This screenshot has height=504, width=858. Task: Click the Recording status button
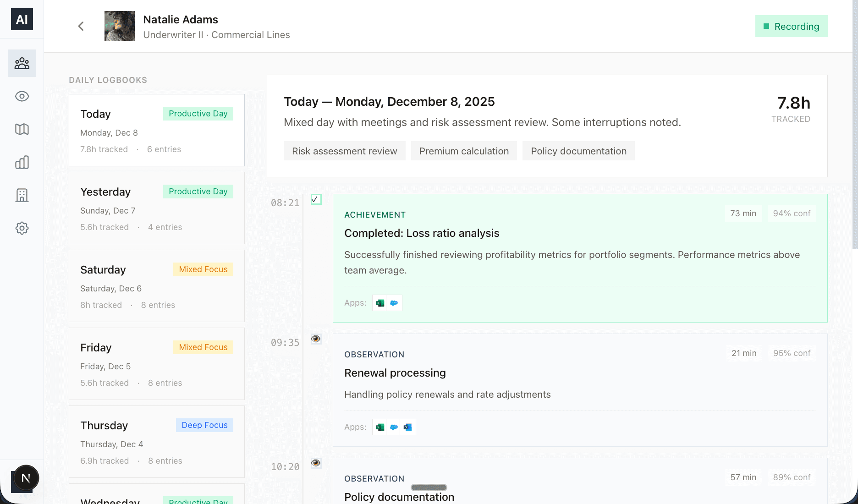(791, 26)
